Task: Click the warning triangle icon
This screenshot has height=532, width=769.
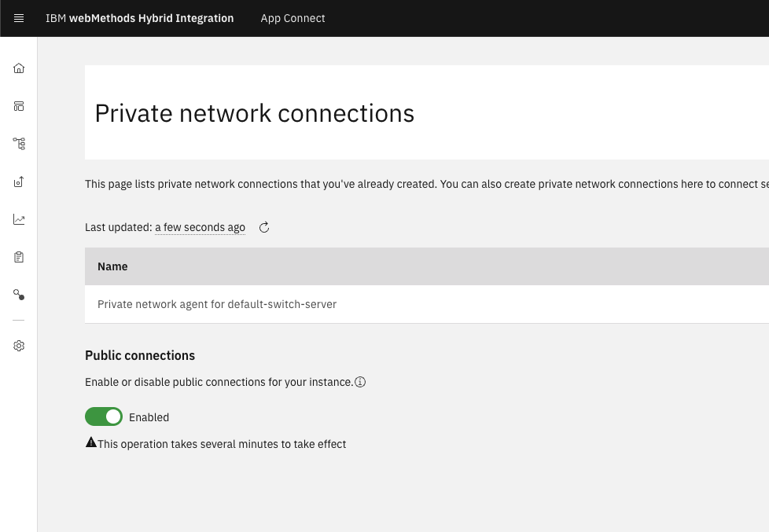Action: coord(91,443)
